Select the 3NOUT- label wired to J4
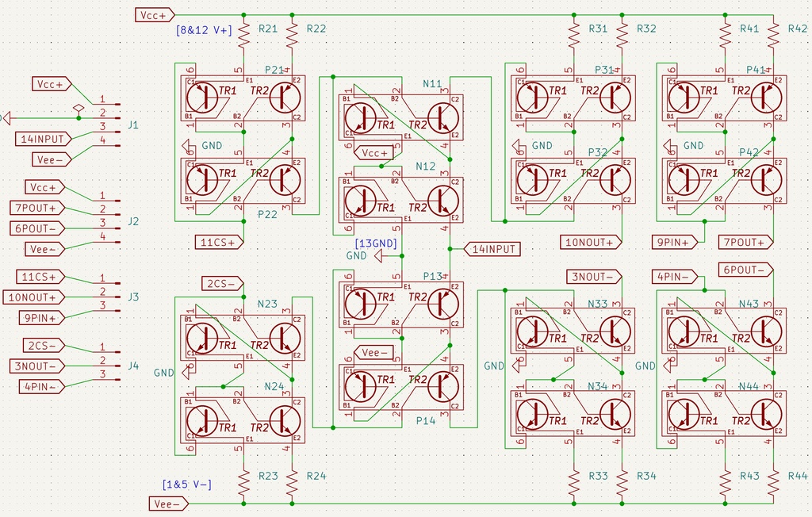The image size is (812, 517). pos(37,366)
